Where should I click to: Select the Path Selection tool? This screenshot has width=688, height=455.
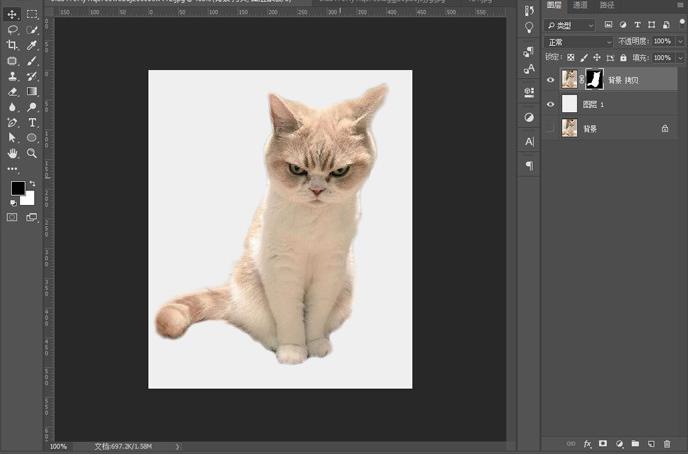coord(12,138)
